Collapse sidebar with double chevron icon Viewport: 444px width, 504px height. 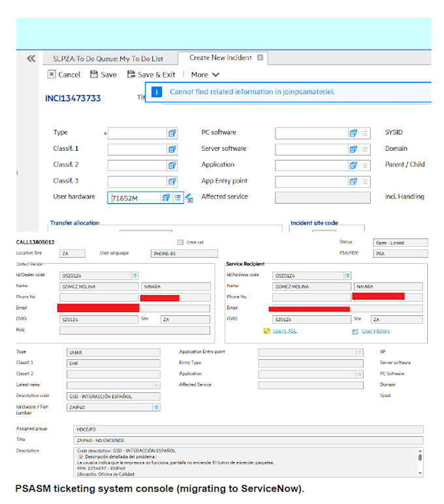click(x=31, y=59)
